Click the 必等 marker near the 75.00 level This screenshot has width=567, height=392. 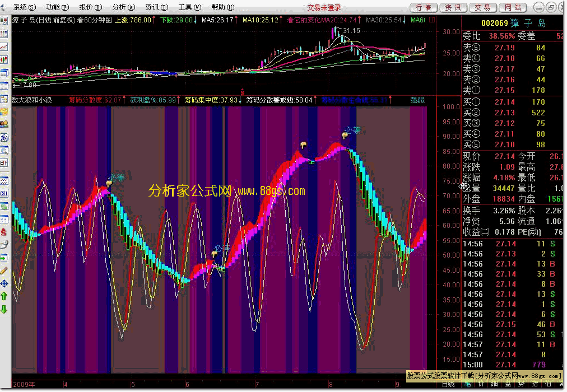tap(117, 178)
